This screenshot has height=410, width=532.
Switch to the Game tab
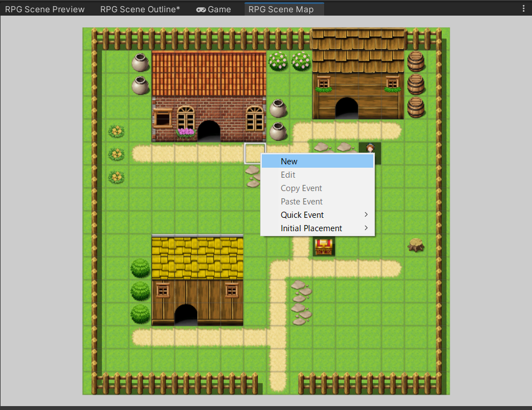point(214,9)
